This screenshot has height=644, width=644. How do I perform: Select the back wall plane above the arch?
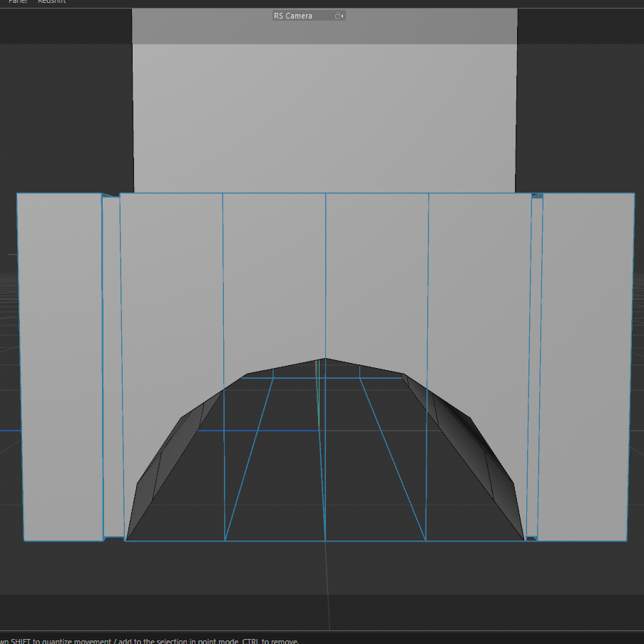[x=324, y=118]
